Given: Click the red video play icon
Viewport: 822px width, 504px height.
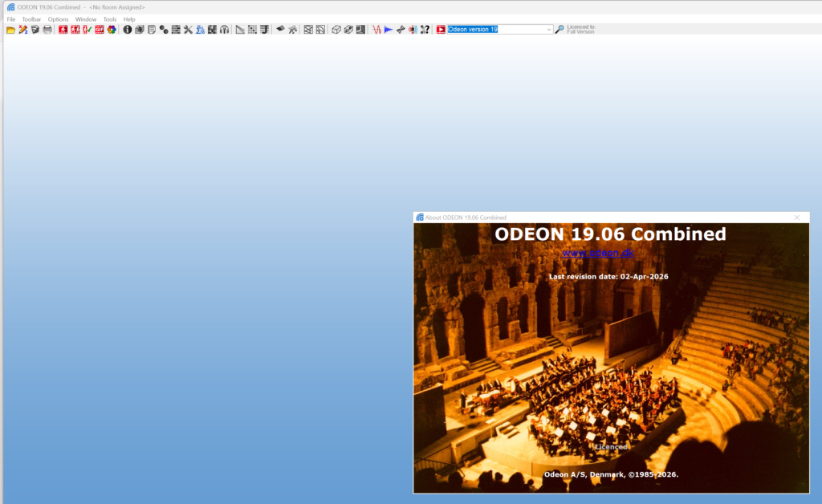Looking at the screenshot, I should (x=441, y=30).
